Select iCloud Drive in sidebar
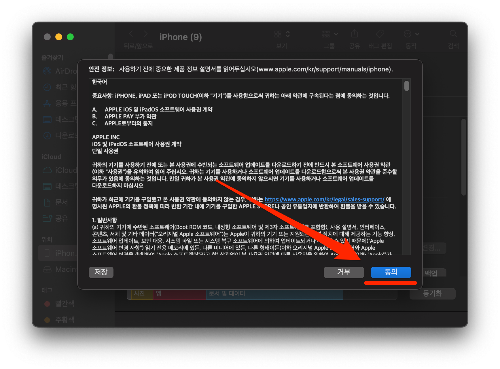Image resolution: width=500 pixels, height=369 pixels. coord(60,170)
